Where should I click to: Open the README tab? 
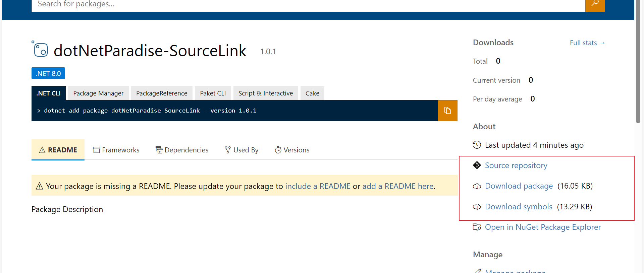pyautogui.click(x=58, y=150)
